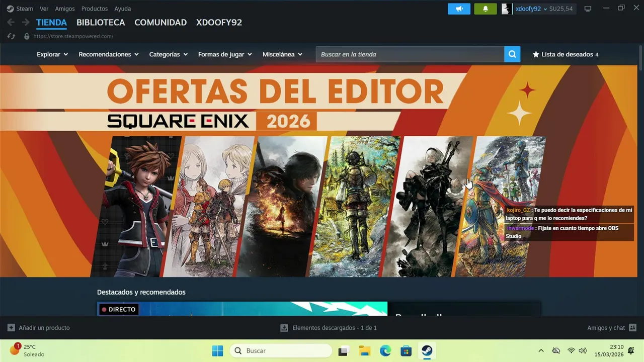Click the page vertical scrollbar
Viewport: 644px width, 362px height.
(x=641, y=58)
